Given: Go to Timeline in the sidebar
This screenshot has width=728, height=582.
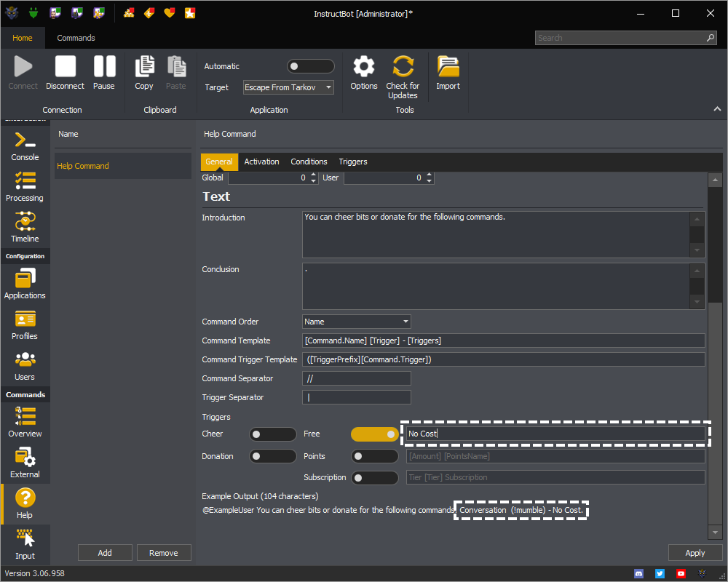Looking at the screenshot, I should pos(25,228).
